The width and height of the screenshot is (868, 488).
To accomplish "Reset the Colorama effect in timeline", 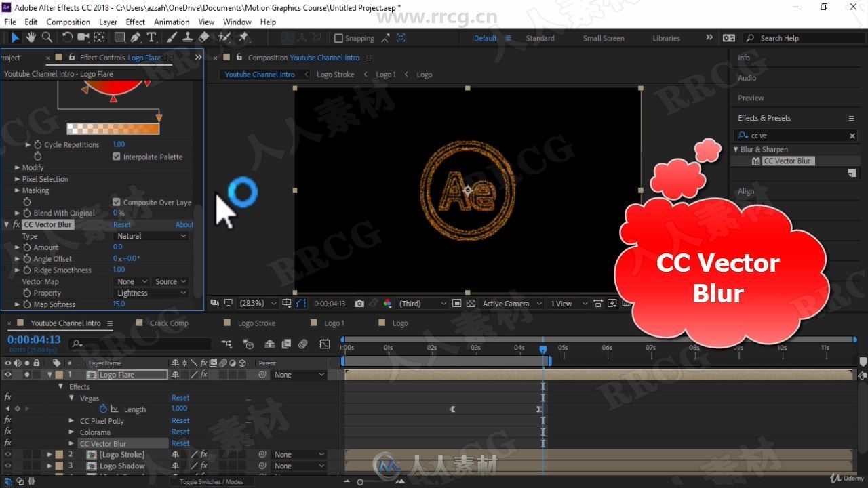I will pyautogui.click(x=180, y=432).
